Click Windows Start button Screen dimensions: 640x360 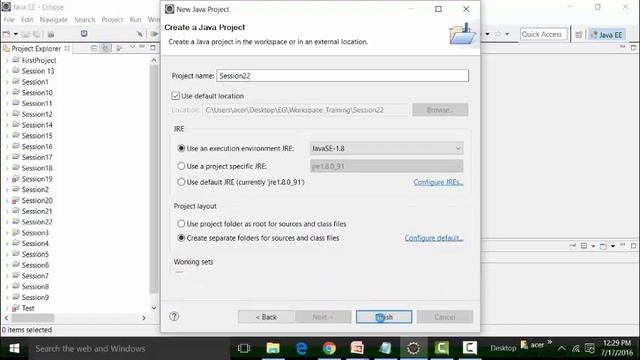14,348
